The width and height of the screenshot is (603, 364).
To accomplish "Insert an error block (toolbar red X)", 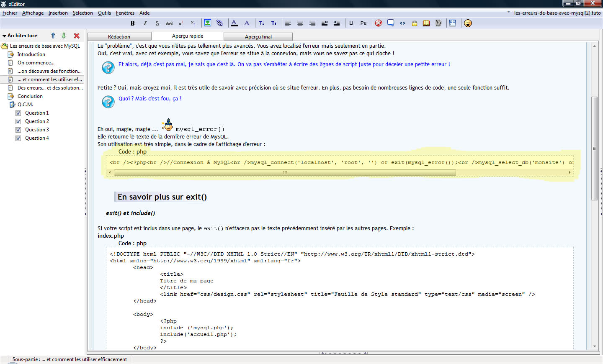I will (379, 23).
